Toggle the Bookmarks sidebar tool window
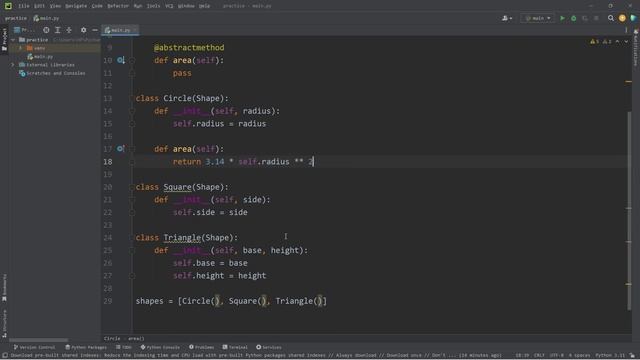640x360 pixels. click(4, 287)
